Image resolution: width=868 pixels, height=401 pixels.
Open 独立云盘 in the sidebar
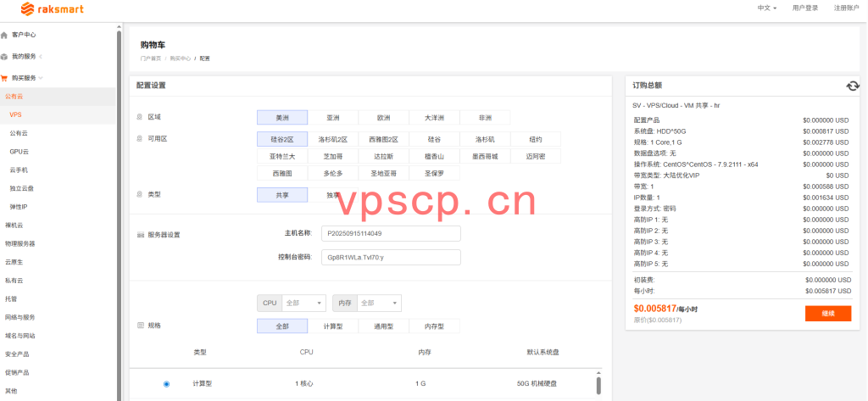21,188
